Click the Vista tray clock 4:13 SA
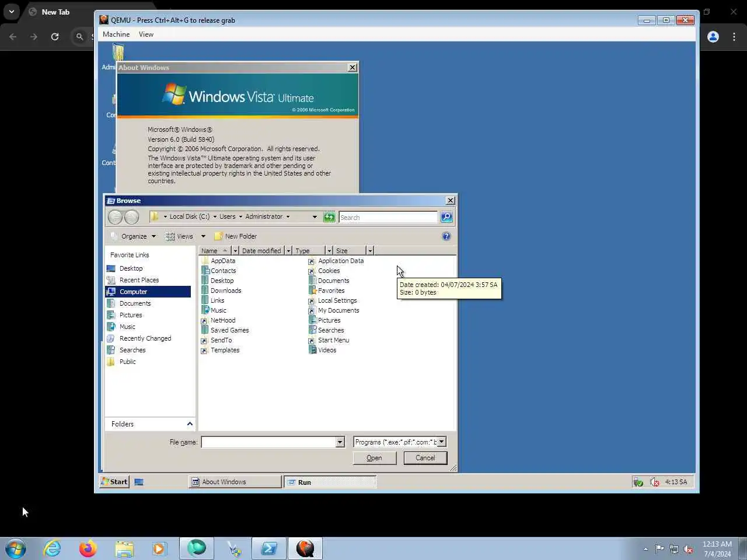Image resolution: width=747 pixels, height=560 pixels. (676, 482)
